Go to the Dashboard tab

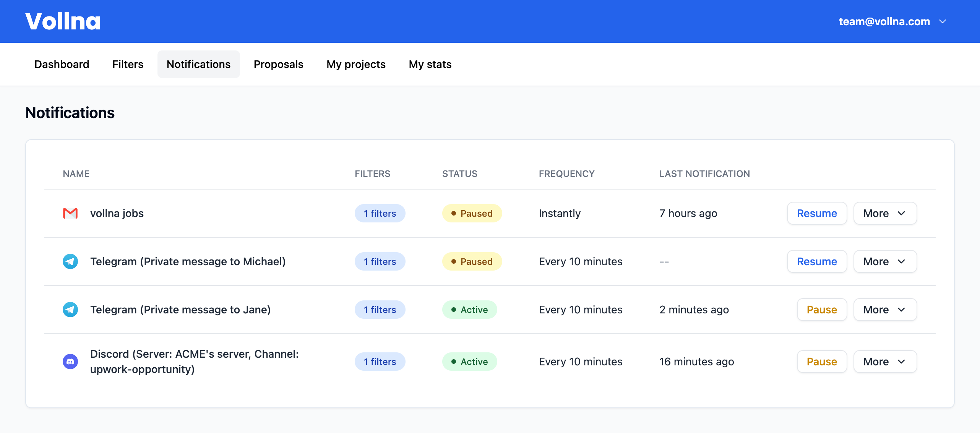[62, 64]
